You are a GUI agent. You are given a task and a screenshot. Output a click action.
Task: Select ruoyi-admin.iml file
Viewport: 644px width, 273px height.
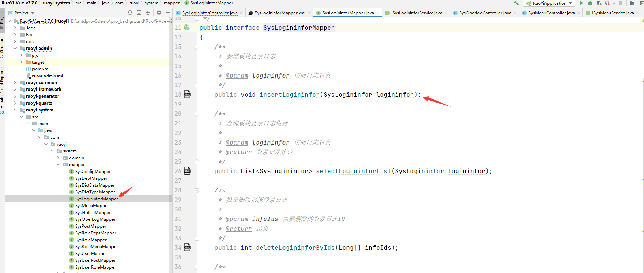coord(48,76)
